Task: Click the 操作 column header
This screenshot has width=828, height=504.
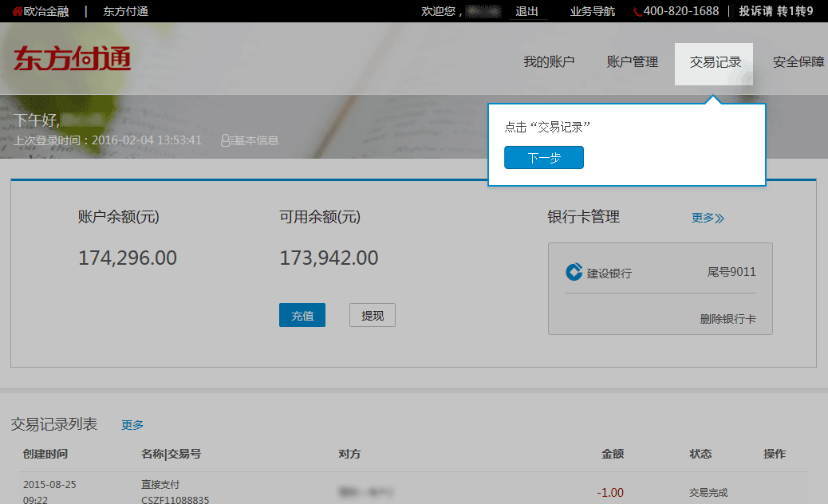Action: [775, 454]
